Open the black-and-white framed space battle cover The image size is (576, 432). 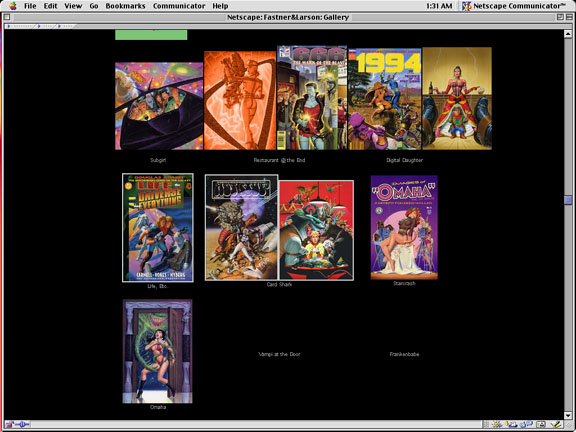pos(241,227)
